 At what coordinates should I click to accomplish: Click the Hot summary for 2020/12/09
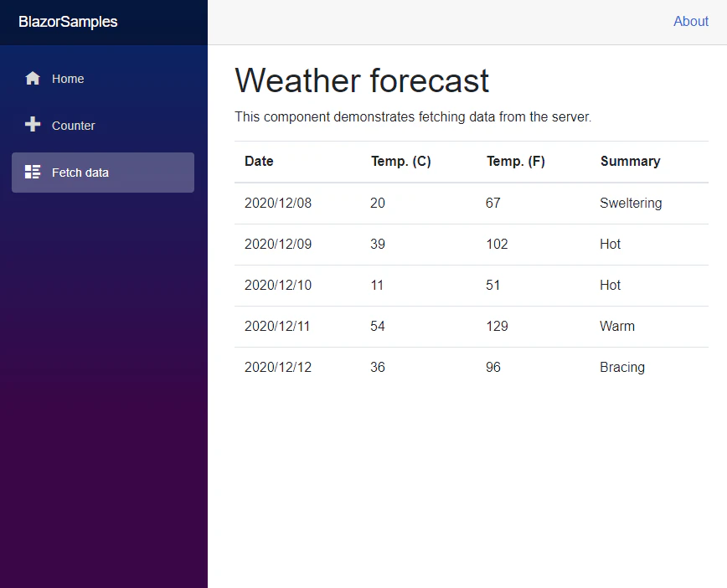click(610, 245)
